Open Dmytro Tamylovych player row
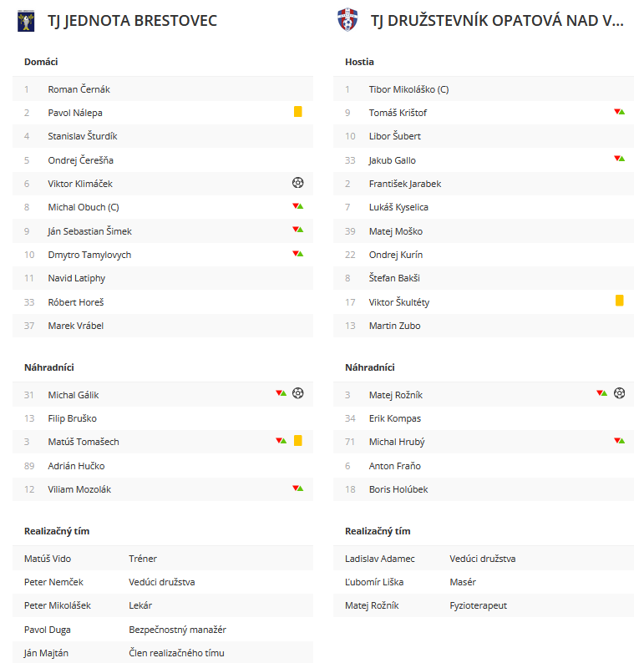Image resolution: width=644 pixels, height=663 pixels. pos(163,255)
